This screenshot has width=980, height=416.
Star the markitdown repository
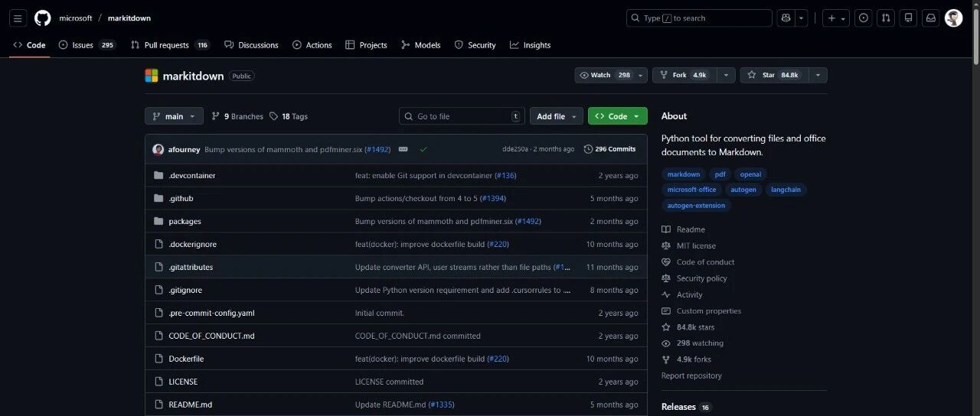pyautogui.click(x=773, y=75)
